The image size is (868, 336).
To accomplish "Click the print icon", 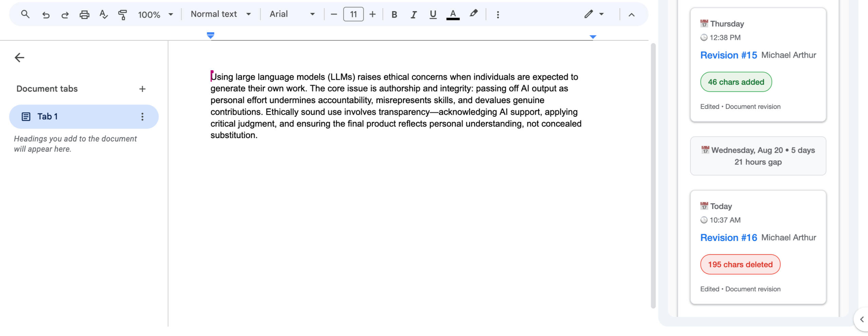I will [x=84, y=15].
